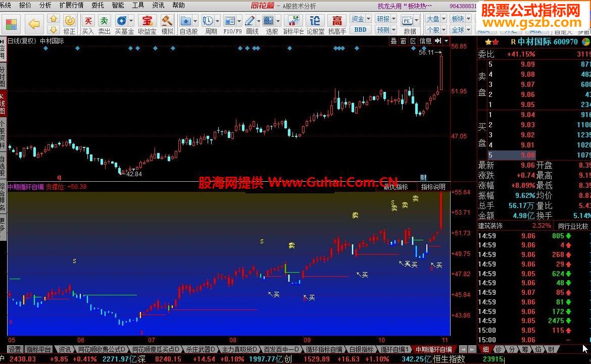Image resolution: width=591 pixels, height=364 pixels.
Task: Open the 委托 menu
Action: tap(97, 5)
